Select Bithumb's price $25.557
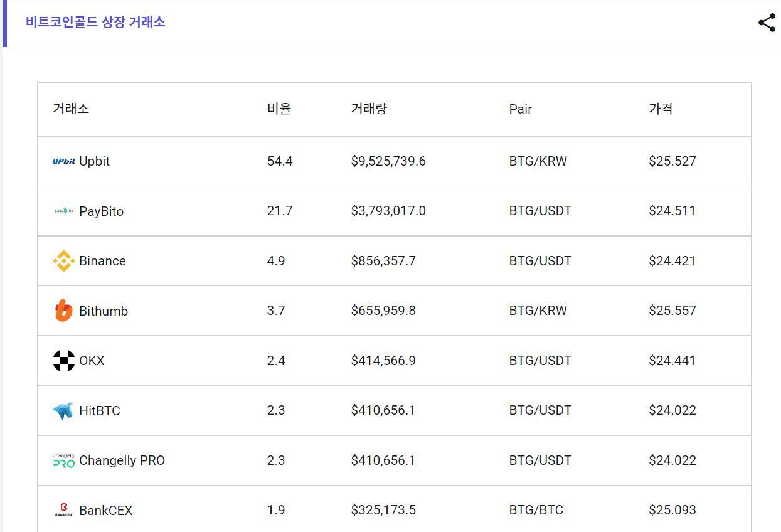Screen dimensions: 781x532 click(672, 311)
